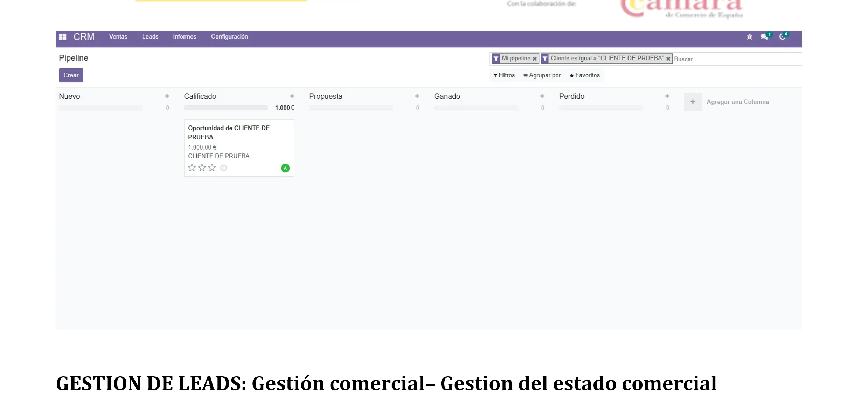The image size is (868, 403).
Task: Open the Agrupar por dropdown
Action: (542, 75)
